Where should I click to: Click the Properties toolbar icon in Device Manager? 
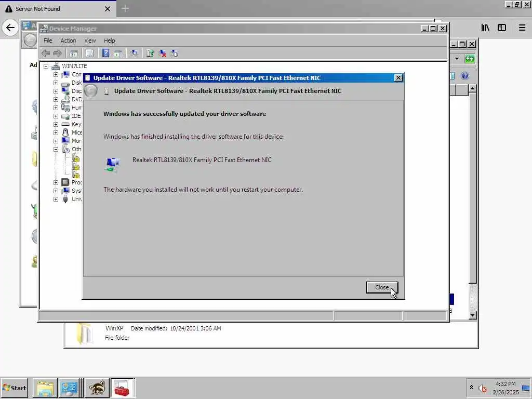click(89, 54)
